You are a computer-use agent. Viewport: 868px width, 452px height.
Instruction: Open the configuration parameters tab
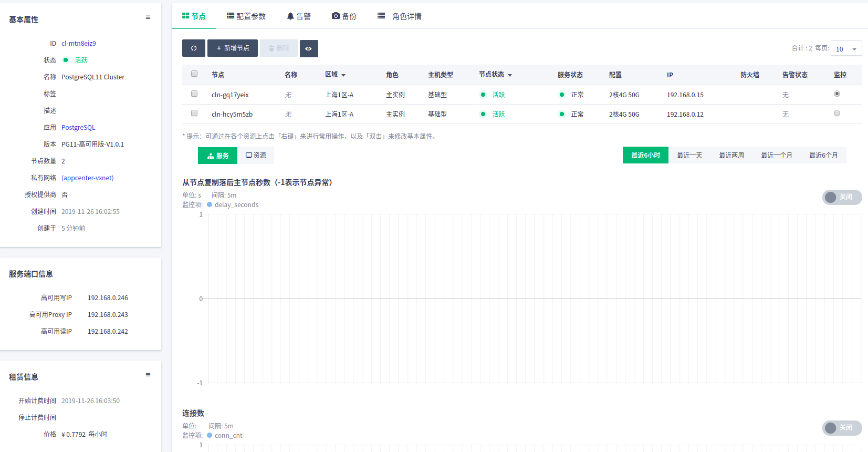246,16
